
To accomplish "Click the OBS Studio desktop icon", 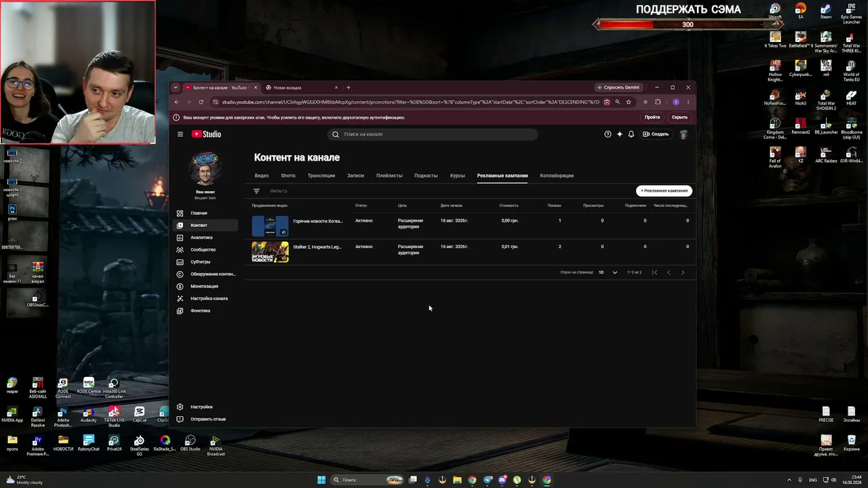I will (x=190, y=443).
